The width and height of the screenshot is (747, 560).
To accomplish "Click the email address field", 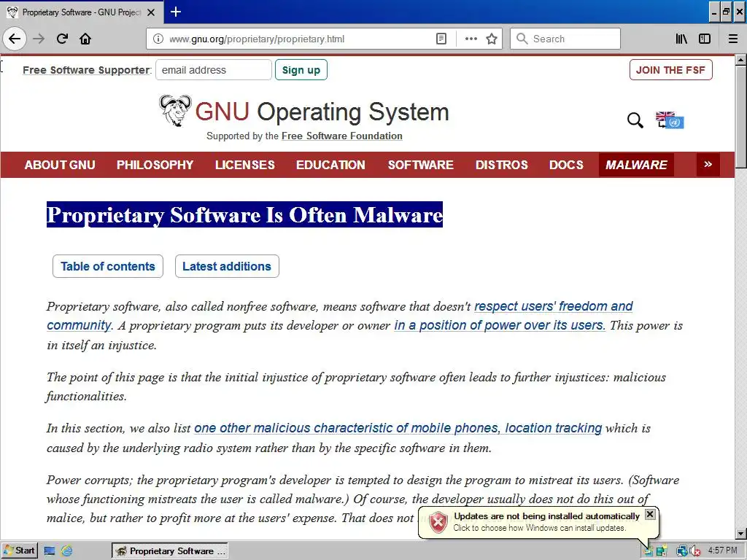I will tap(214, 70).
